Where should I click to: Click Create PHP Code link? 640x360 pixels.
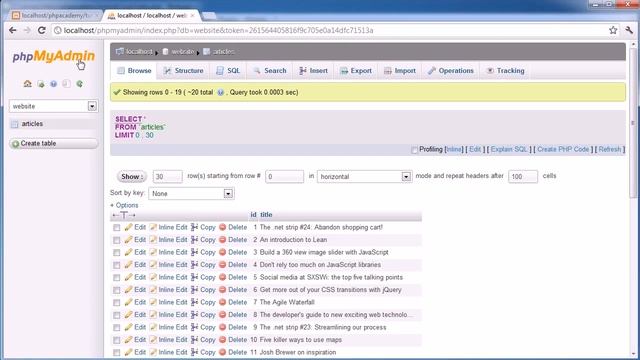563,149
